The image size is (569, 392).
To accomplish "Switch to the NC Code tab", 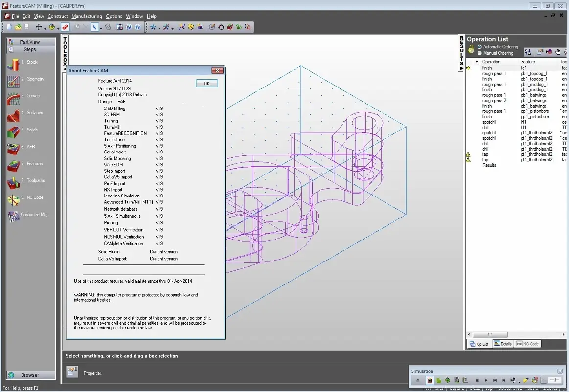I will pyautogui.click(x=527, y=344).
